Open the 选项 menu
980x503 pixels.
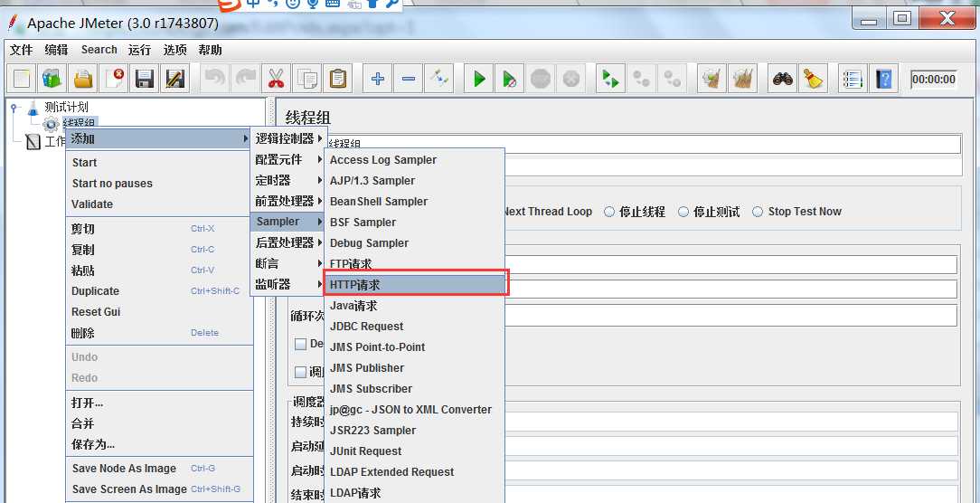point(174,50)
